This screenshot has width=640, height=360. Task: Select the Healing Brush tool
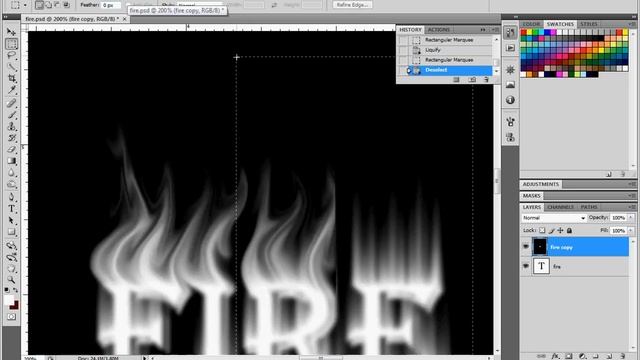tap(11, 103)
